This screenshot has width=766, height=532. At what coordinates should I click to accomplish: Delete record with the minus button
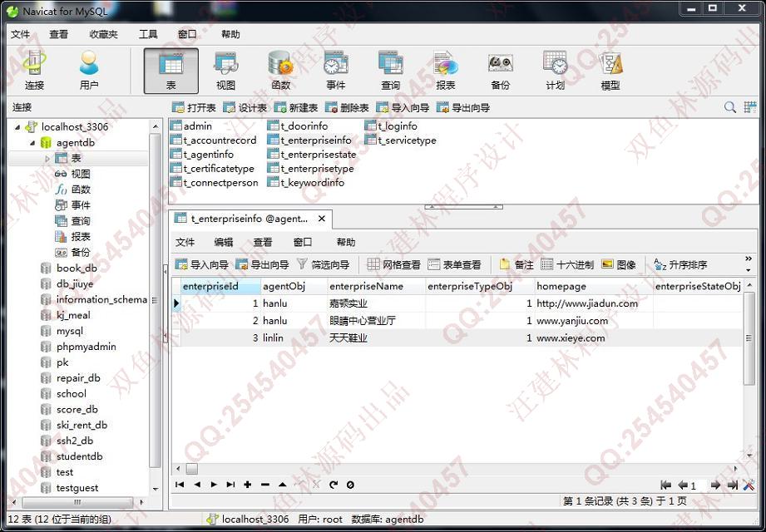[265, 485]
